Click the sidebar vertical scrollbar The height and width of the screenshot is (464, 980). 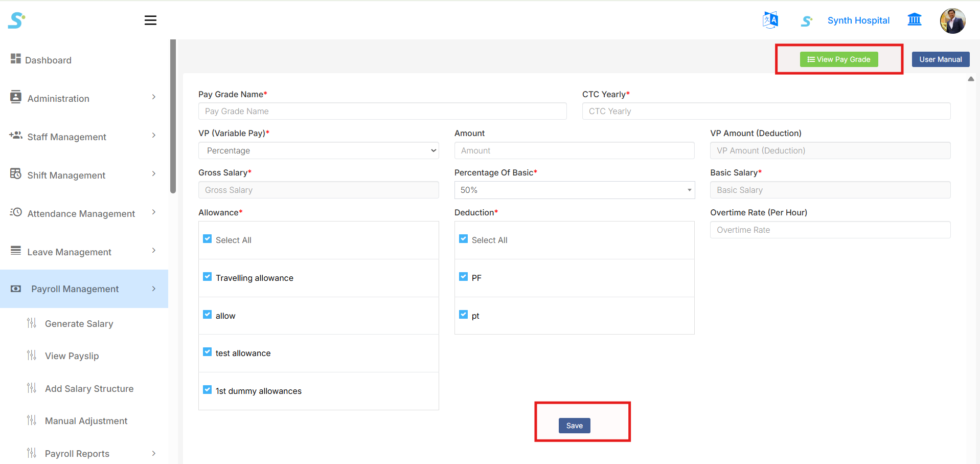(173, 117)
